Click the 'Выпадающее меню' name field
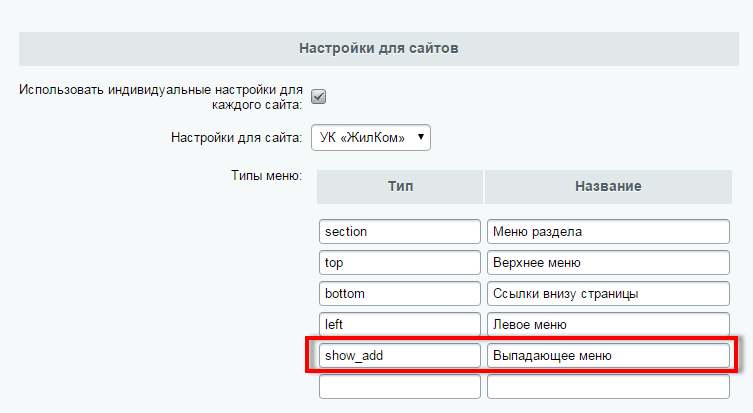 [608, 355]
